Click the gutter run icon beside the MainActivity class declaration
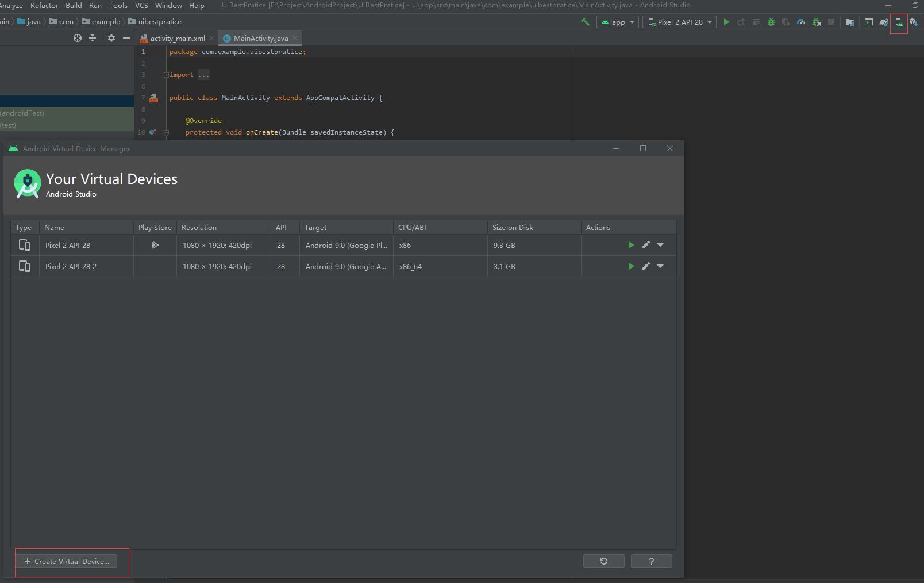This screenshot has width=924, height=583. tap(153, 98)
